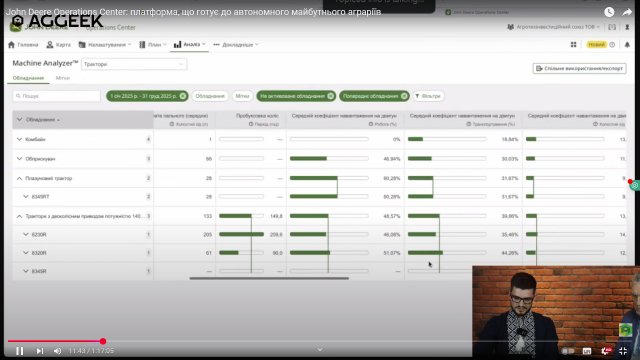
Task: Open Докладніше more menu
Action: point(236,44)
